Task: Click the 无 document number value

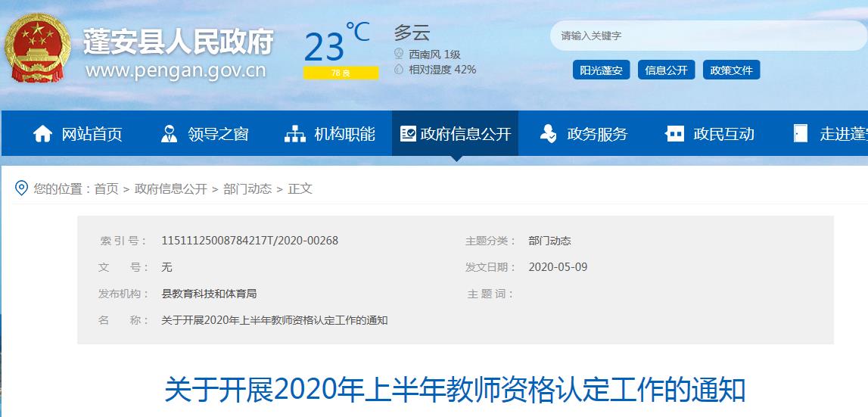Action: (x=166, y=267)
